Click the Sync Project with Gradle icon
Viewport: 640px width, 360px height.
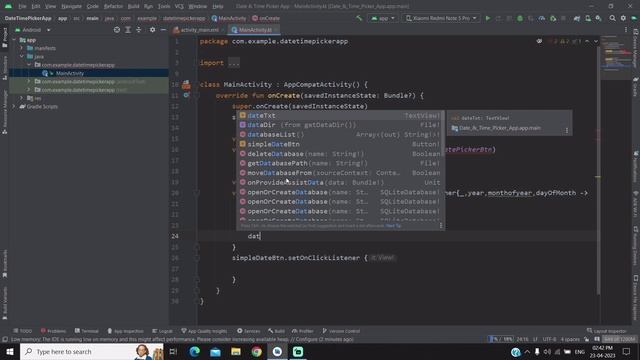pos(577,18)
